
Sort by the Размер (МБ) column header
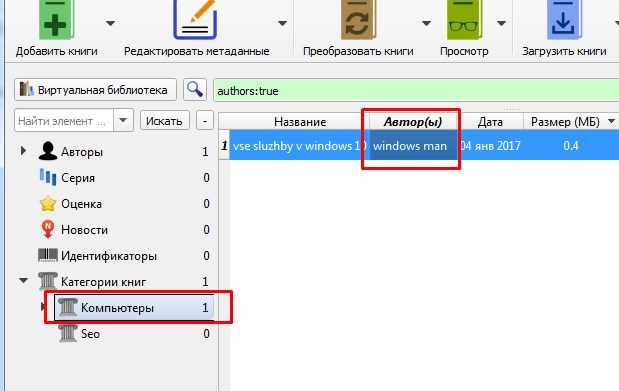[x=565, y=122]
